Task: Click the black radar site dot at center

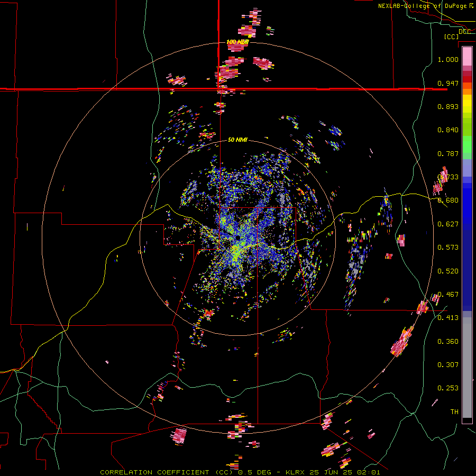Action: (237, 237)
